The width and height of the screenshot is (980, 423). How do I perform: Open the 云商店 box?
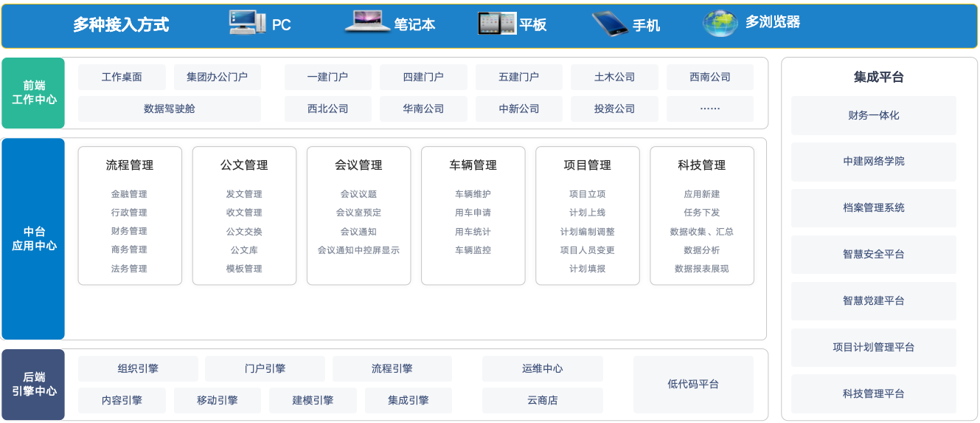543,401
